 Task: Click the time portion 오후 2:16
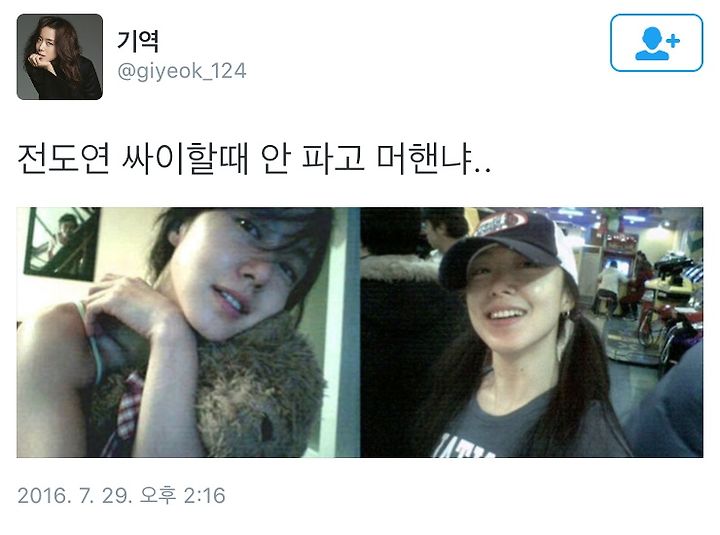coord(183,496)
